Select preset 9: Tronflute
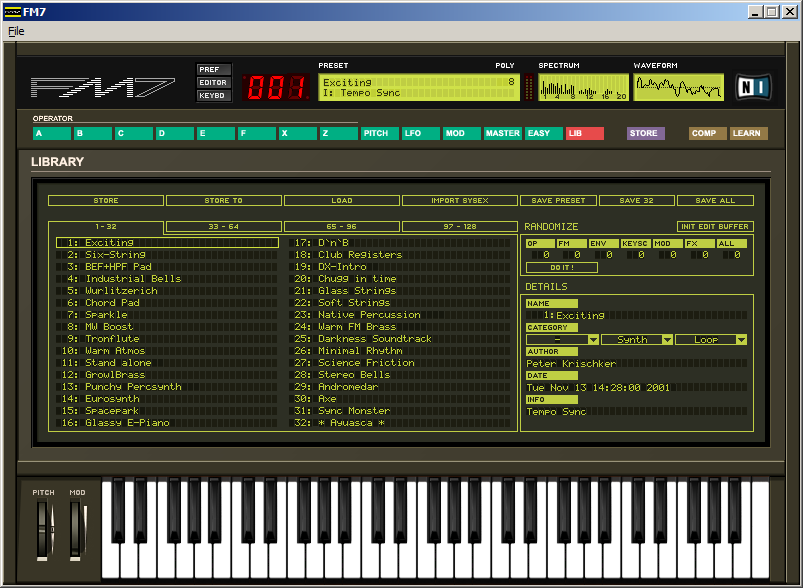This screenshot has height=588, width=803. (x=167, y=339)
